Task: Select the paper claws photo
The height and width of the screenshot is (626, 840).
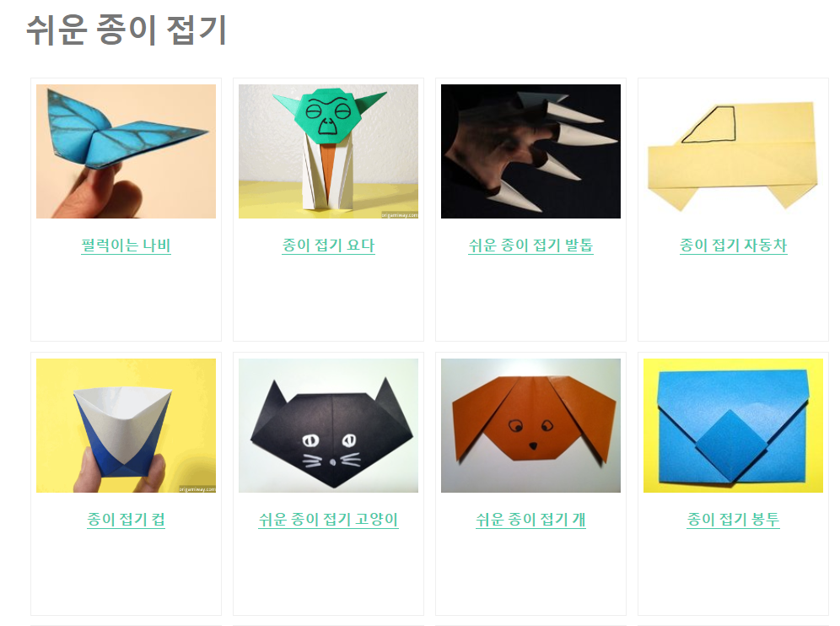Action: [530, 151]
